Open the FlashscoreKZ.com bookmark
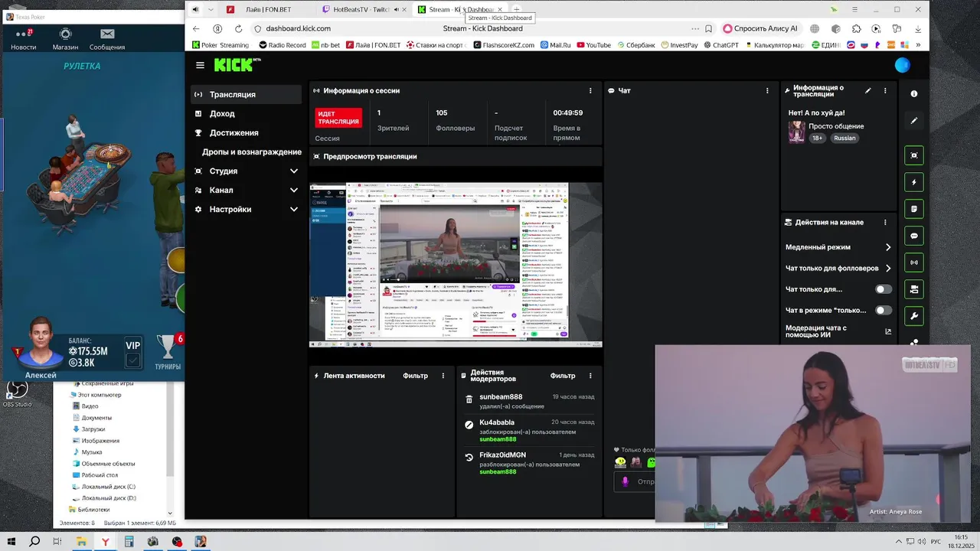Viewport: 980px width, 551px height. point(503,45)
